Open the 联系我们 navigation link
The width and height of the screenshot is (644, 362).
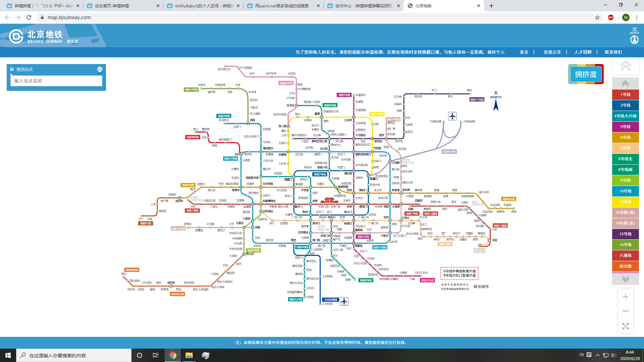click(x=613, y=52)
